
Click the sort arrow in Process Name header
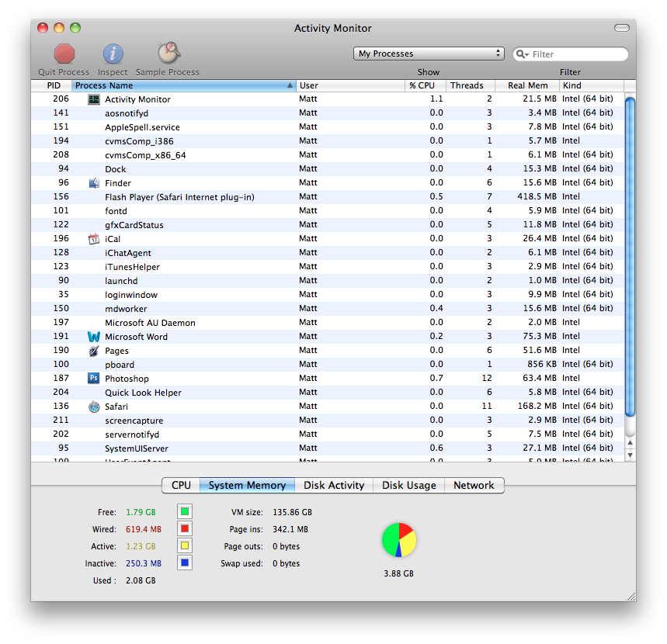point(290,85)
